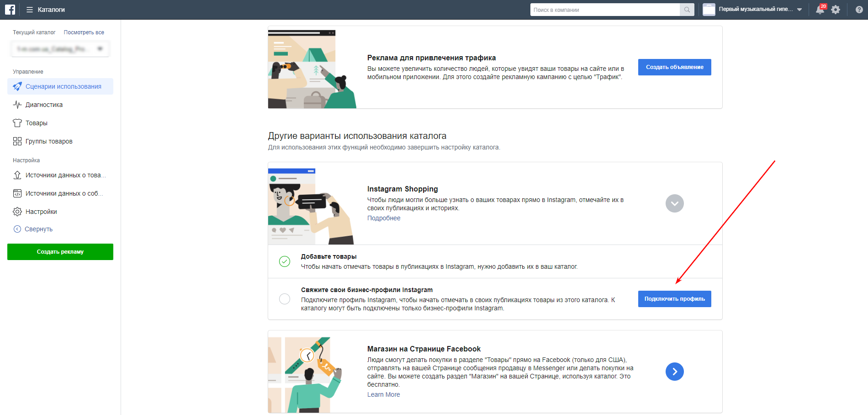The image size is (868, 415).
Task: Click the Facebook logo icon
Action: [10, 10]
